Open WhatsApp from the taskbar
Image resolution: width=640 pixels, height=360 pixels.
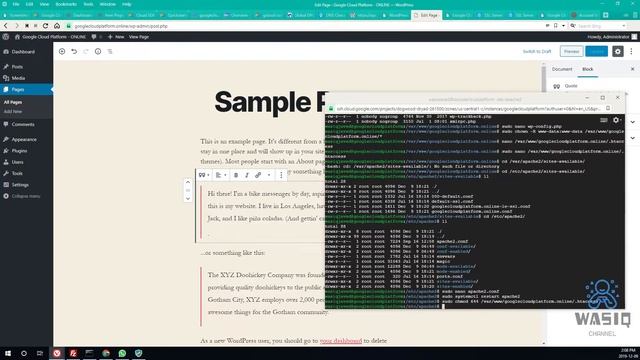coord(122,353)
